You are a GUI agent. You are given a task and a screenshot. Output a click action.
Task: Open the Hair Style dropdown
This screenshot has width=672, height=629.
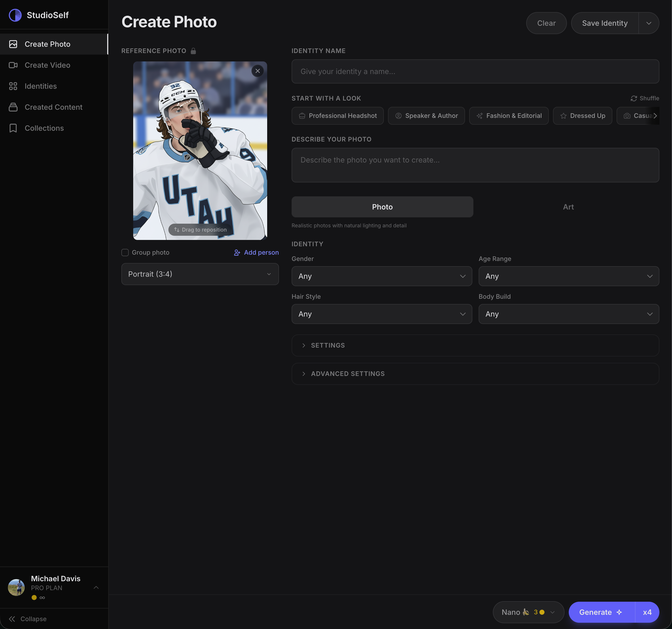point(382,314)
